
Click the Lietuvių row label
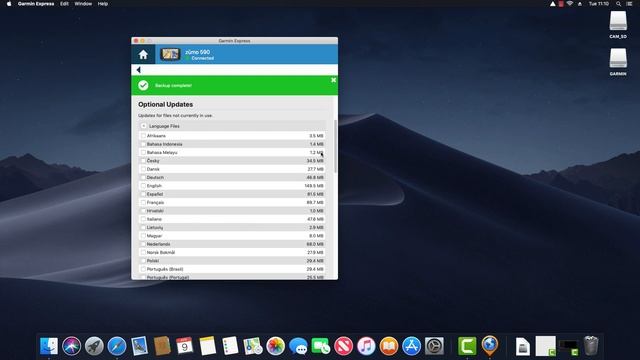click(x=155, y=227)
